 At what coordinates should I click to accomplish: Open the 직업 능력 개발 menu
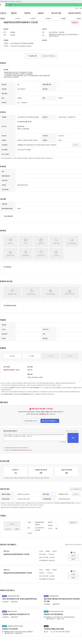(x=56, y=13)
